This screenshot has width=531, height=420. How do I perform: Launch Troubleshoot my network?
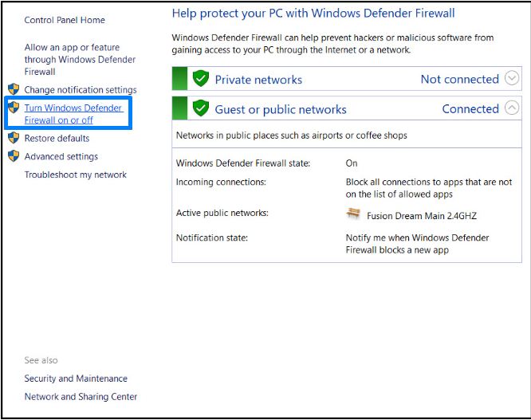pyautogui.click(x=76, y=175)
